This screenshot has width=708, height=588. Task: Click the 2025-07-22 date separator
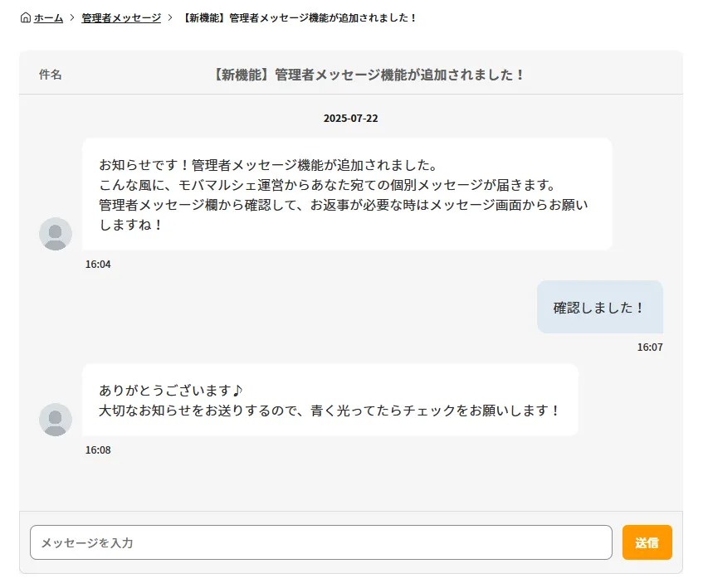point(350,119)
